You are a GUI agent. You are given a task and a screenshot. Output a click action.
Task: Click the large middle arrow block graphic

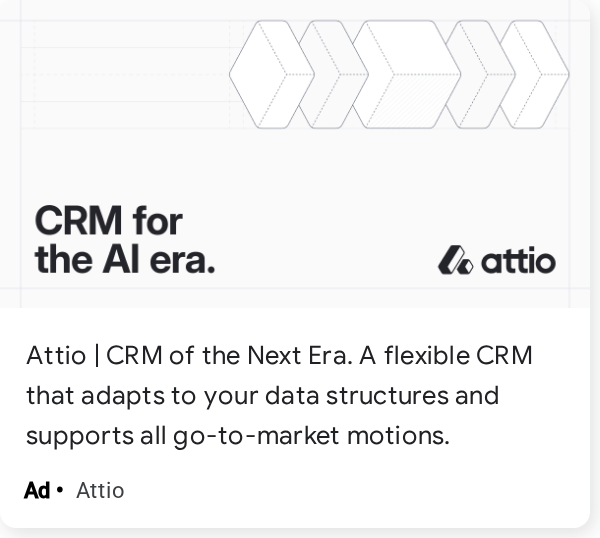pos(405,74)
